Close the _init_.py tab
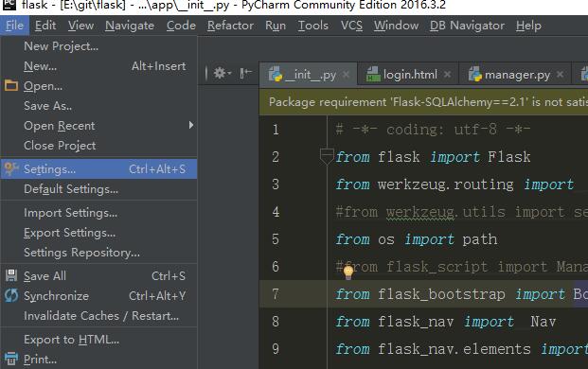 [347, 75]
